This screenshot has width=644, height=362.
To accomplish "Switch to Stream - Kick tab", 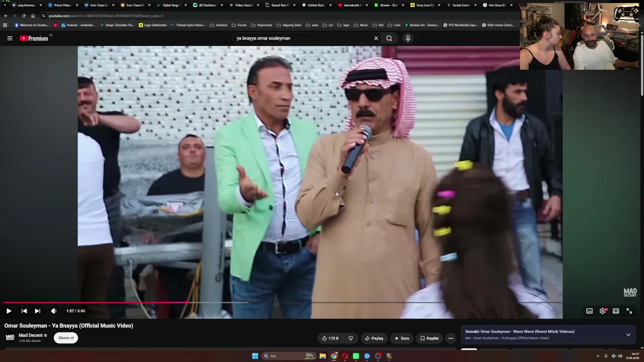I will tap(388, 5).
